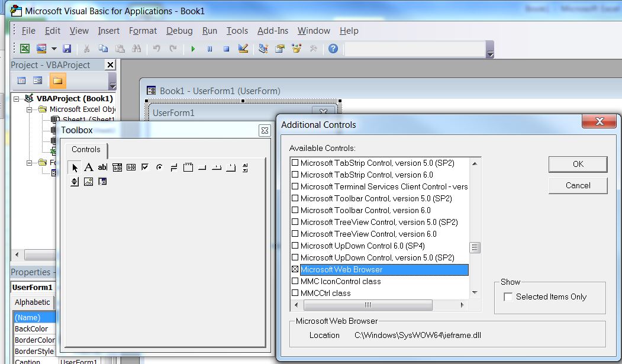Open Properties Window toolbar icon
Image resolution: width=622 pixels, height=364 pixels.
(280, 49)
